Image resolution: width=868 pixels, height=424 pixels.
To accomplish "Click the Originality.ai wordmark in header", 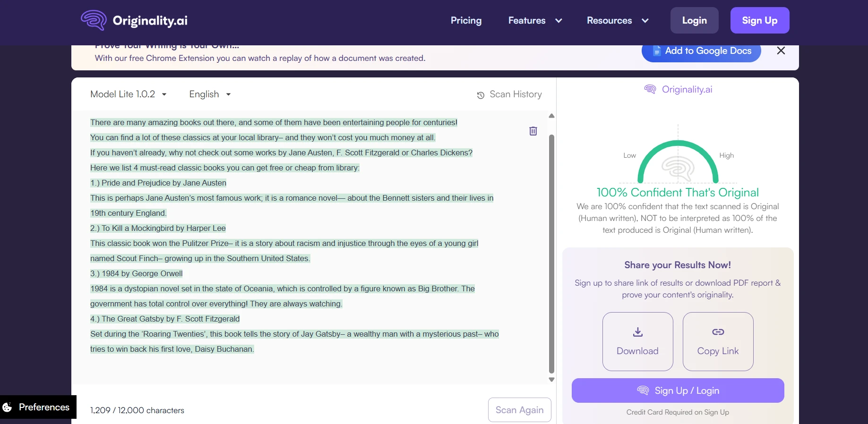I will coord(150,20).
